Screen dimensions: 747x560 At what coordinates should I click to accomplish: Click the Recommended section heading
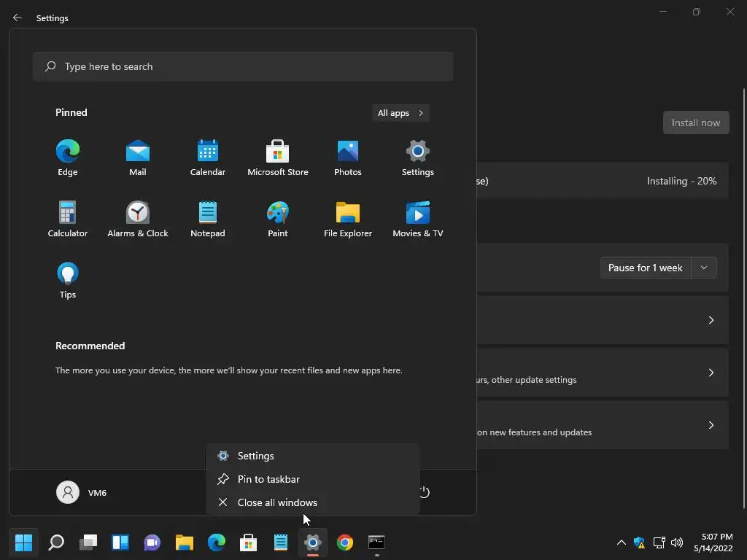pos(90,346)
